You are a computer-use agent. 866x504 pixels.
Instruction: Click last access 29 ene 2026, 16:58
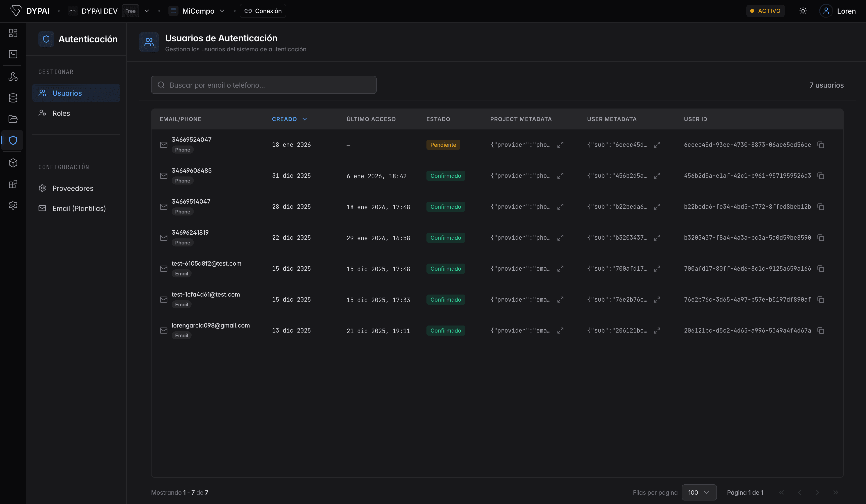(x=378, y=238)
